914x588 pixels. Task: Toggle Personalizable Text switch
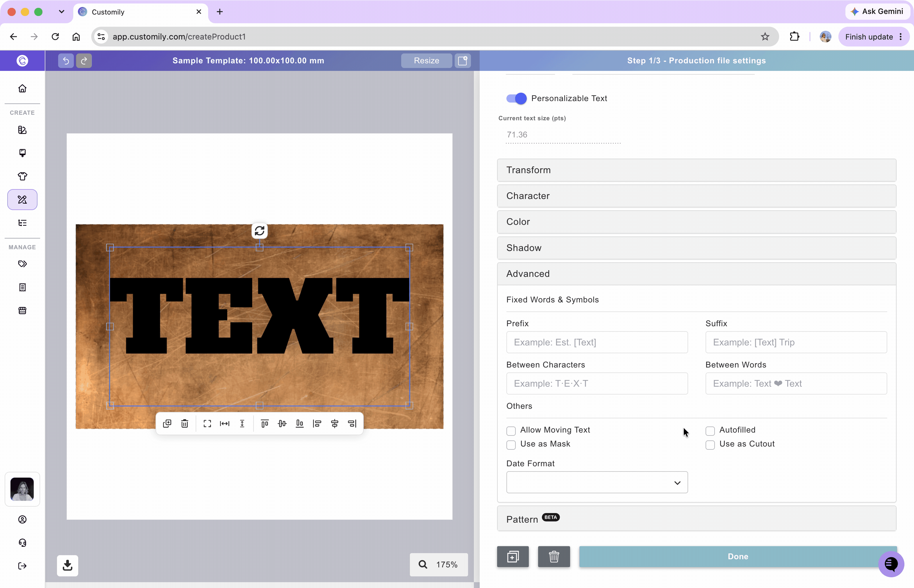pos(516,98)
